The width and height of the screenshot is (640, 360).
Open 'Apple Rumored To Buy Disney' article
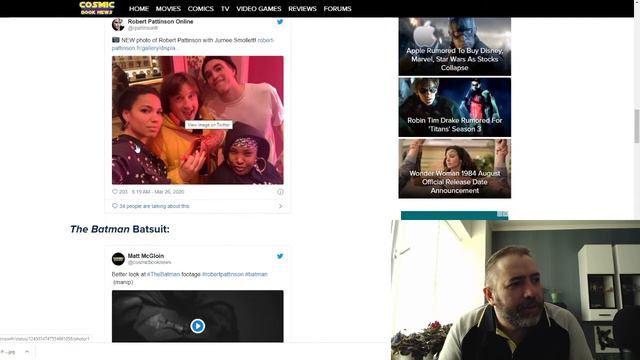point(455,46)
